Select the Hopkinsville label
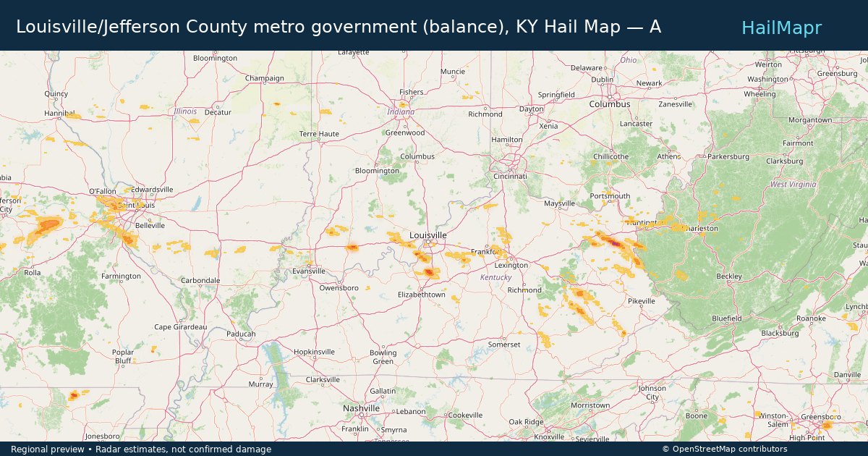Image resolution: width=868 pixels, height=456 pixels. click(314, 352)
